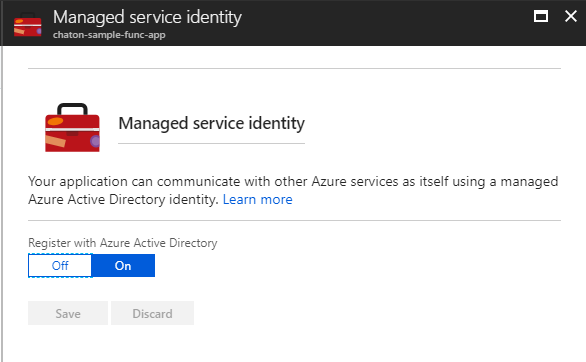Click the Register with Azure Active Directory label

[123, 243]
